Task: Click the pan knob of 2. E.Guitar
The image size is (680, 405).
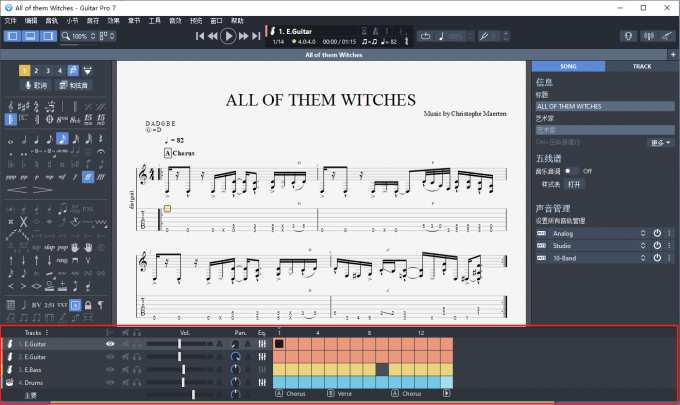Action: click(x=236, y=357)
